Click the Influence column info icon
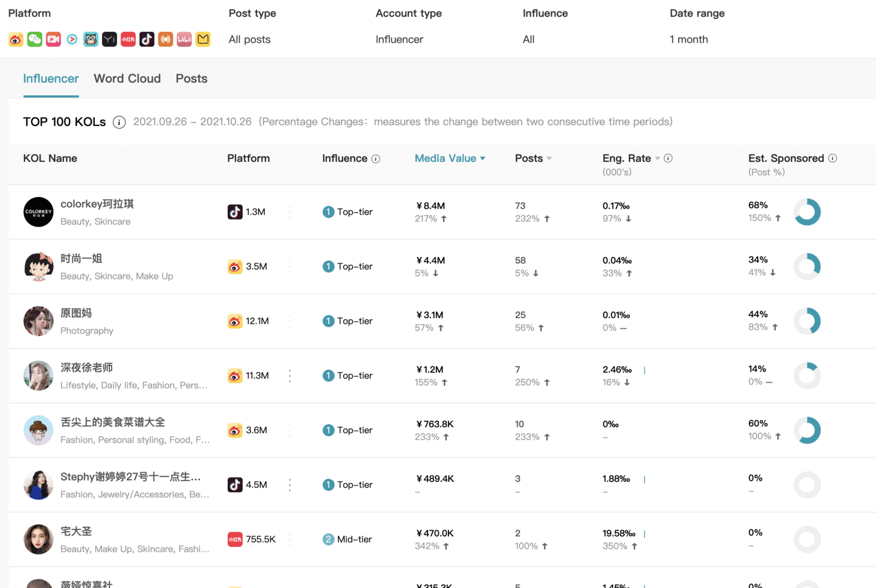Image resolution: width=876 pixels, height=588 pixels. (376, 159)
